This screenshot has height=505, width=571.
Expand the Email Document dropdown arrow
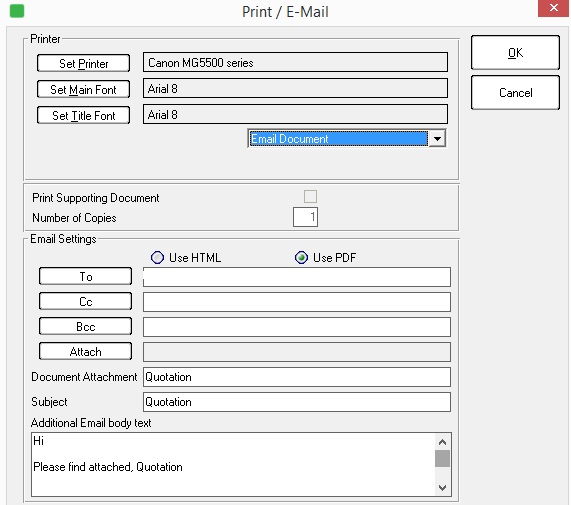437,139
